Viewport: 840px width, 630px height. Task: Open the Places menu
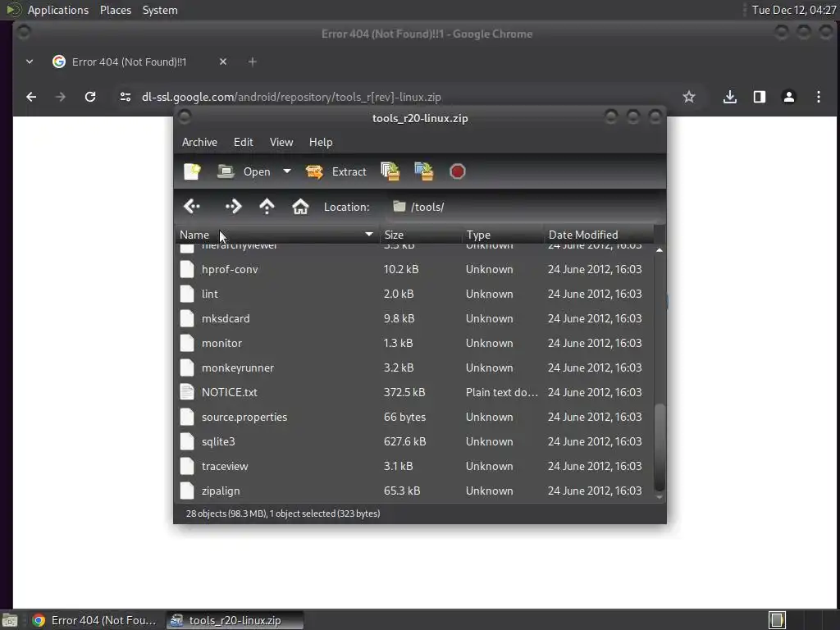pos(116,10)
